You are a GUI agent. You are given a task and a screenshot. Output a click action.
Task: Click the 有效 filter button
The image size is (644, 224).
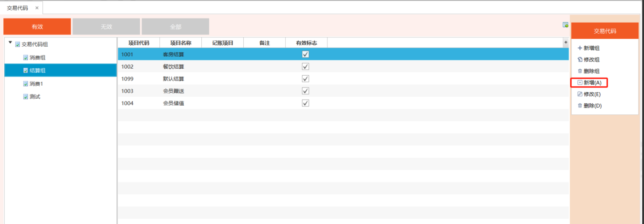click(37, 27)
